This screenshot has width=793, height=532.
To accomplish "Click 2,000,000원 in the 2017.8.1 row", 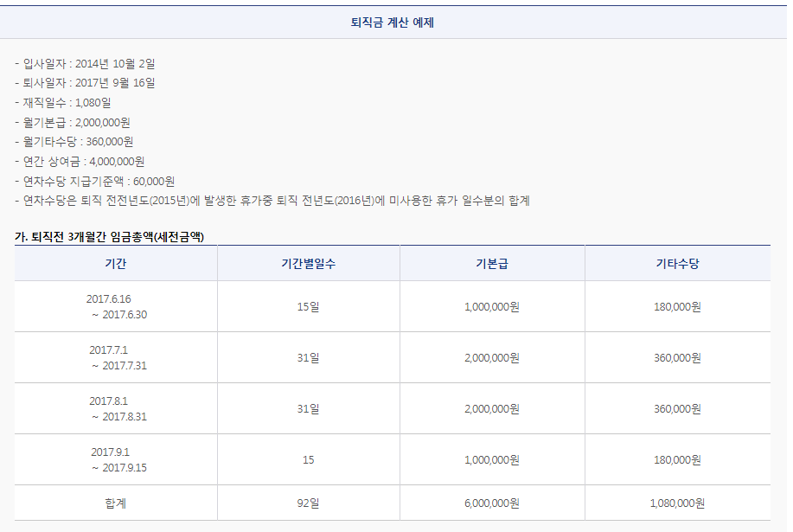I will click(492, 409).
